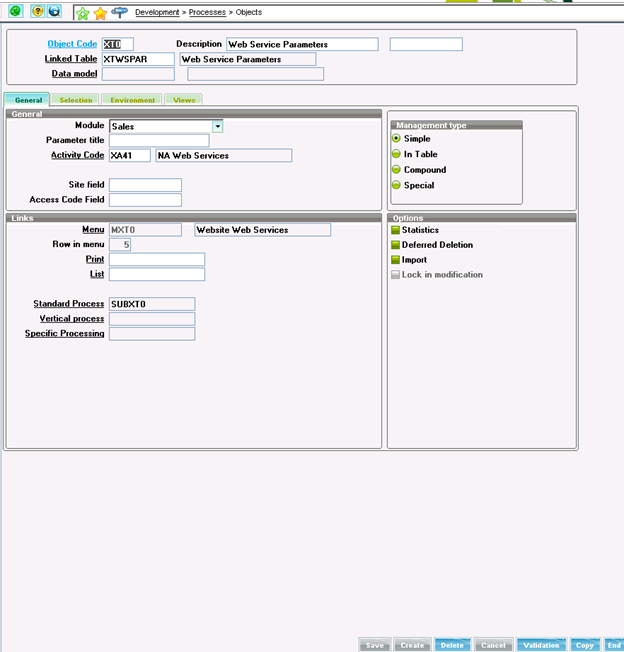The image size is (624, 652).
Task: Toggle the Statistics option checkbox
Action: 396,230
